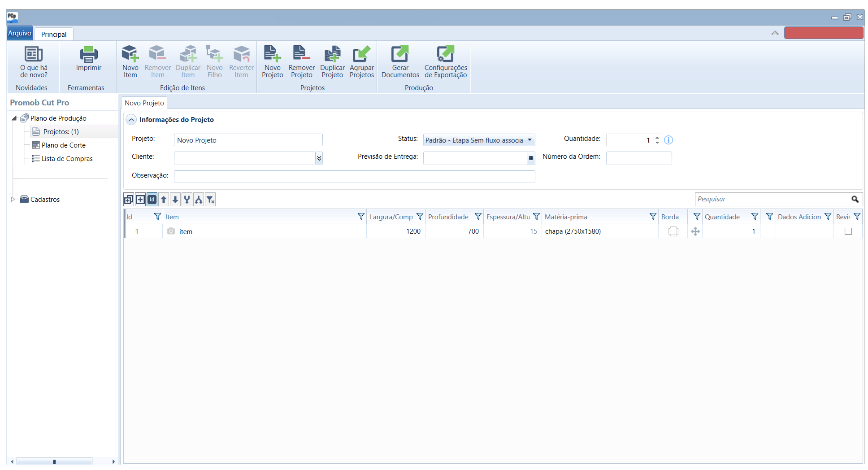Increase the Quantidade spinner value
The height and width of the screenshot is (470, 868).
tap(657, 138)
